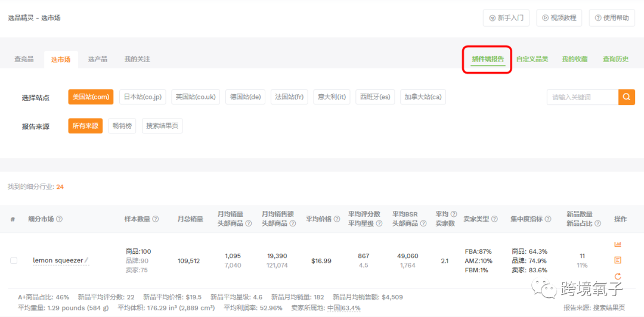This screenshot has width=644, height=317.
Task: Click 49,060 average BSR value
Action: coord(407,256)
